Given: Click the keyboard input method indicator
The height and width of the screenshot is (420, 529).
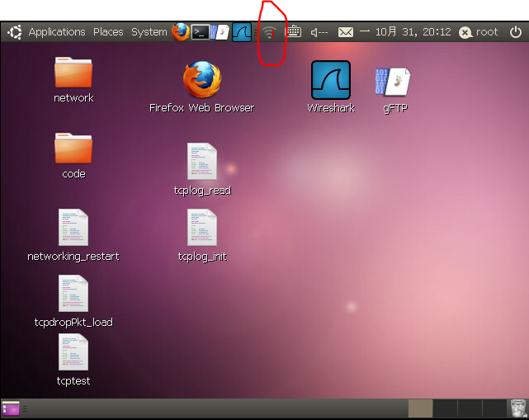Looking at the screenshot, I should click(294, 32).
